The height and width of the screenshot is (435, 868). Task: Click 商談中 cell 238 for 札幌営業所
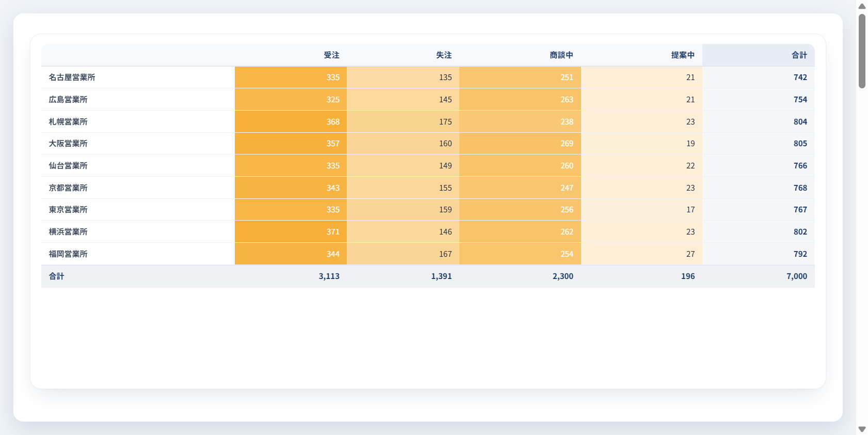[x=520, y=122]
